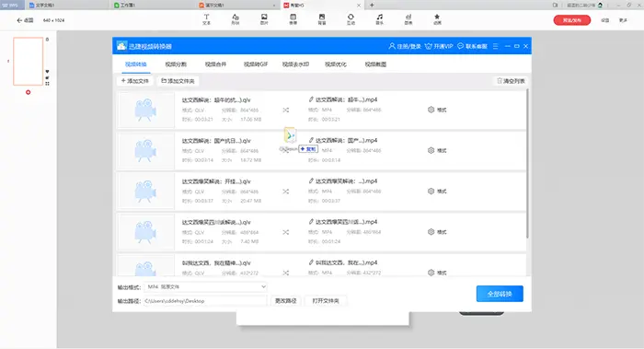Image resolution: width=644 pixels, height=349 pixels.
Task: Click the output path field showing Desktop
Action: tap(205, 301)
